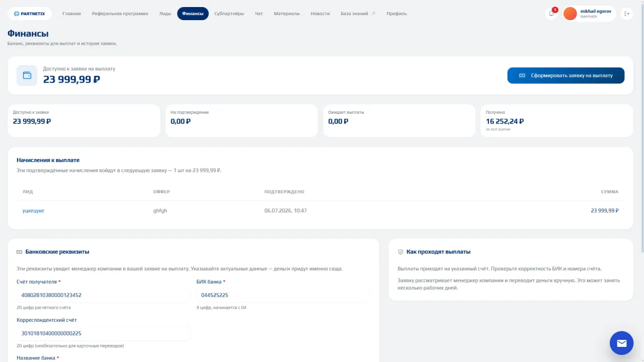Viewport: 644px width, 362px height.
Task: Click the page vertical scrollbar
Action: (x=642, y=126)
